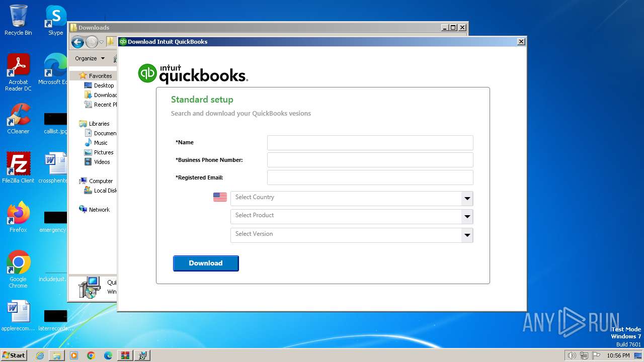Click the volume speaker tray icon
Viewport: 644px width, 362px height.
click(572, 355)
